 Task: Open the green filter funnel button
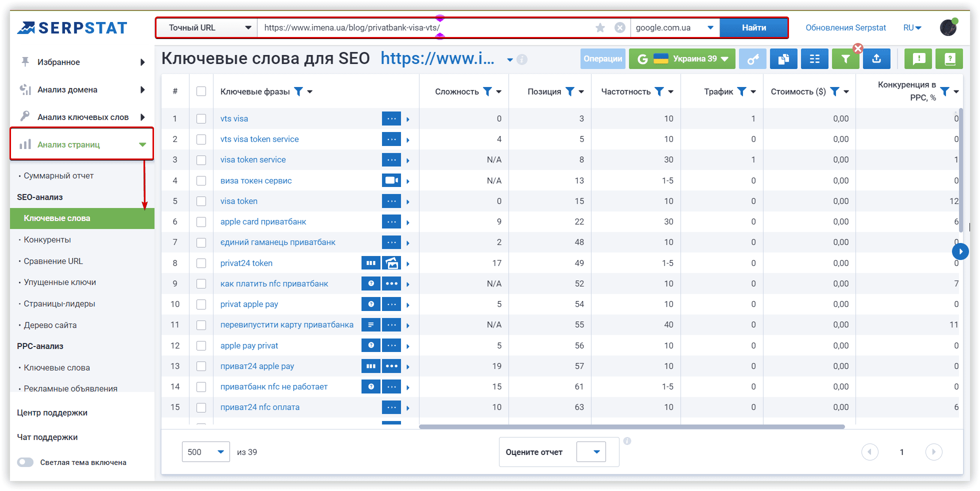[845, 59]
